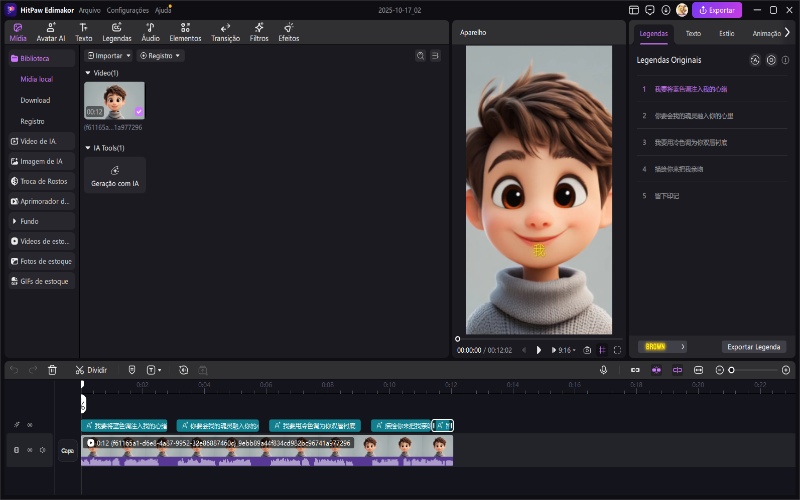This screenshot has height=500, width=800.
Task: Click the fit timeline icon left of zoom out
Action: 698,370
